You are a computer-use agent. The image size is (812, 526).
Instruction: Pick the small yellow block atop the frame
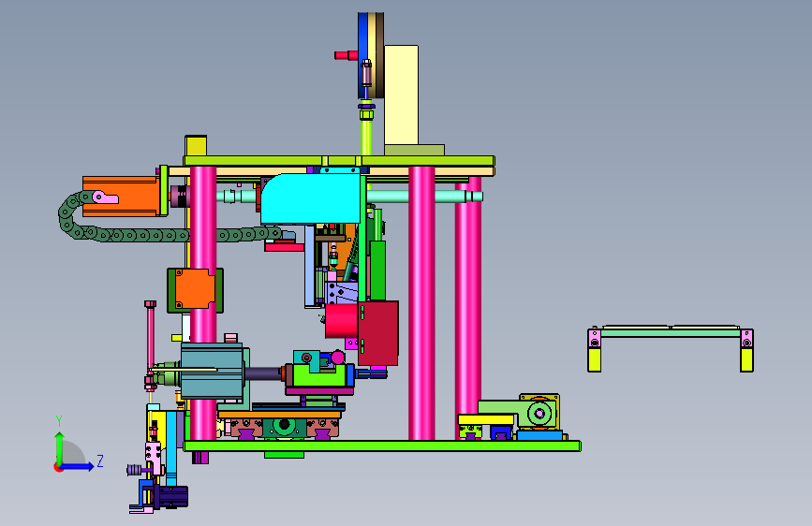tap(196, 146)
